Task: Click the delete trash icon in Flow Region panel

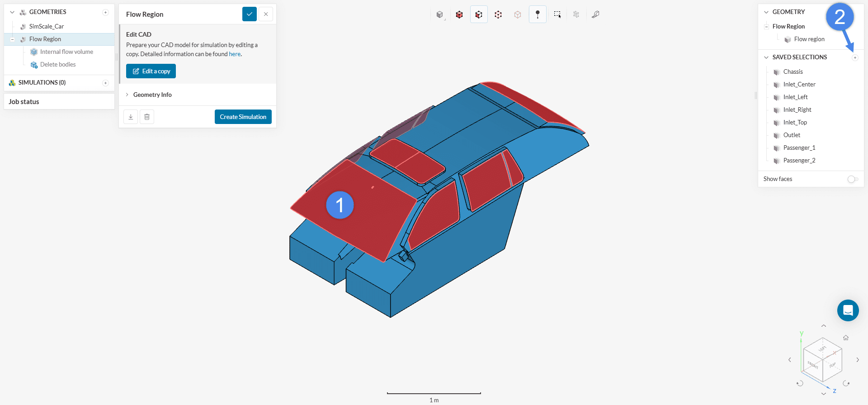Action: [147, 117]
